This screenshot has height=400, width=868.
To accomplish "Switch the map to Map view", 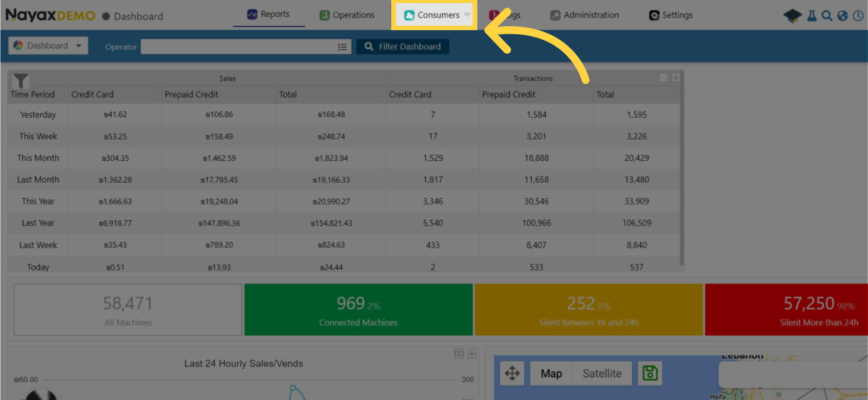I will [551, 373].
